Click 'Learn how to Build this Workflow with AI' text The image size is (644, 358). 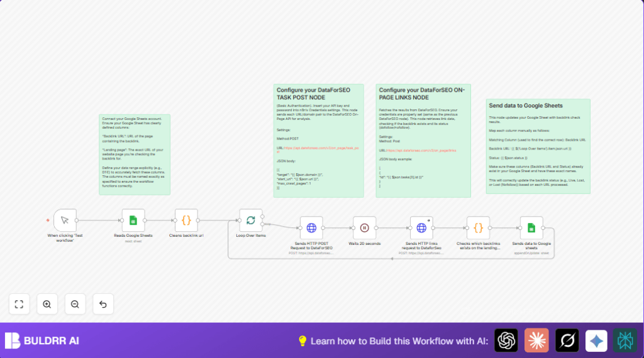[399, 341]
